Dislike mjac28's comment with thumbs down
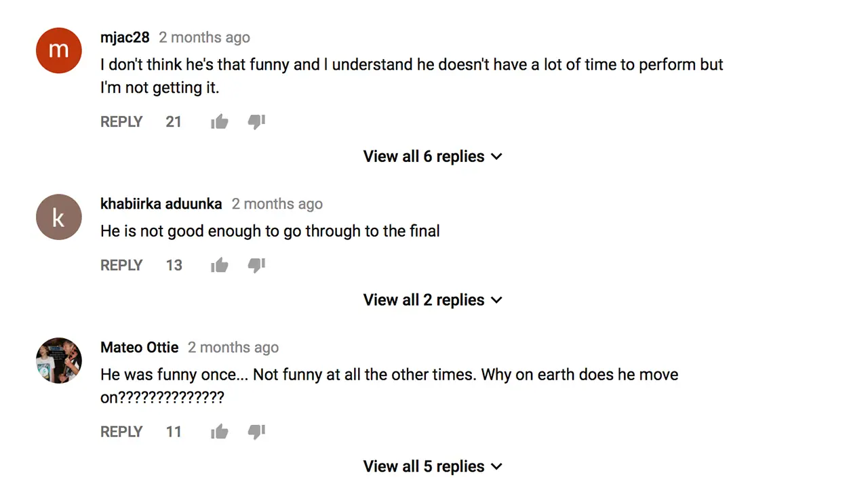 click(256, 122)
